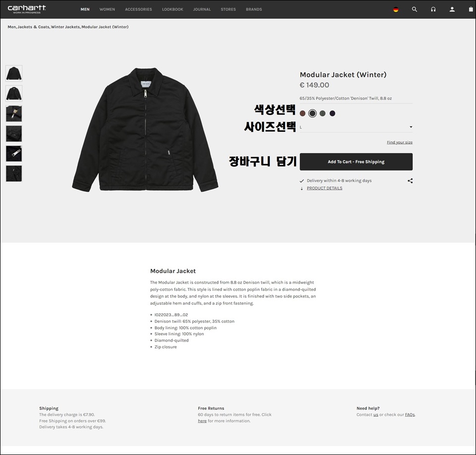Change country via German flag icon
The image size is (476, 455).
click(x=396, y=9)
